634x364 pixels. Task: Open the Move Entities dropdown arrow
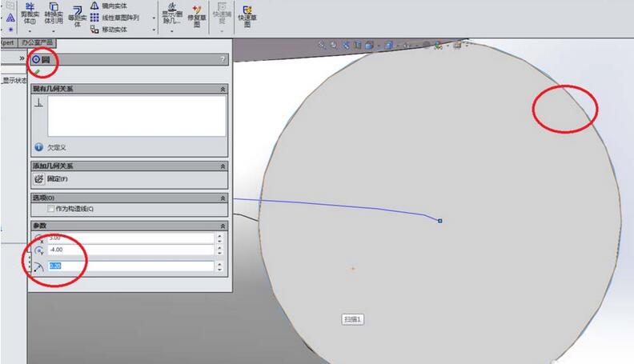pyautogui.click(x=154, y=30)
